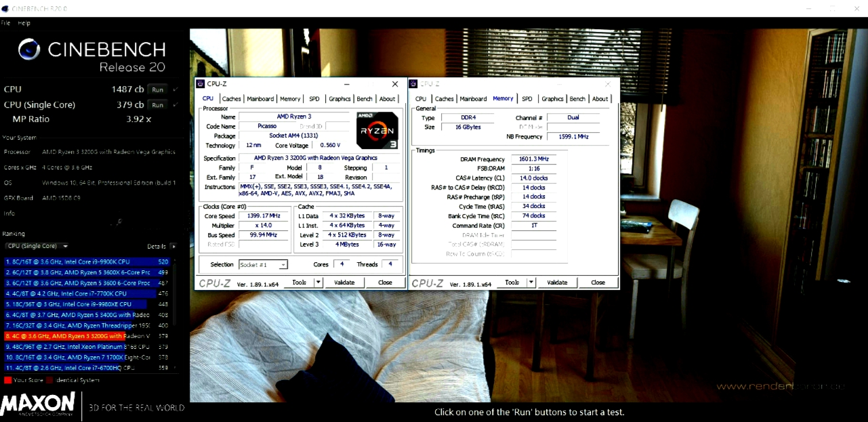The height and width of the screenshot is (422, 868).
Task: Select ranking row Intel Core i7-7700K
Action: pos(87,293)
